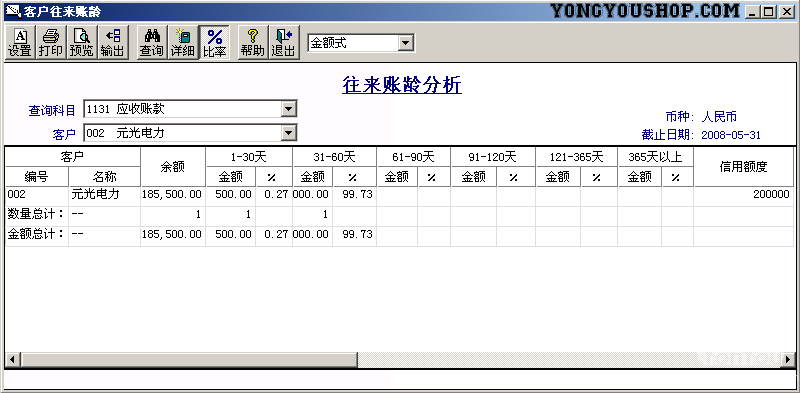Click the horizontal scrollbar right arrow
Viewport: 800px width, 393px height.
(789, 359)
